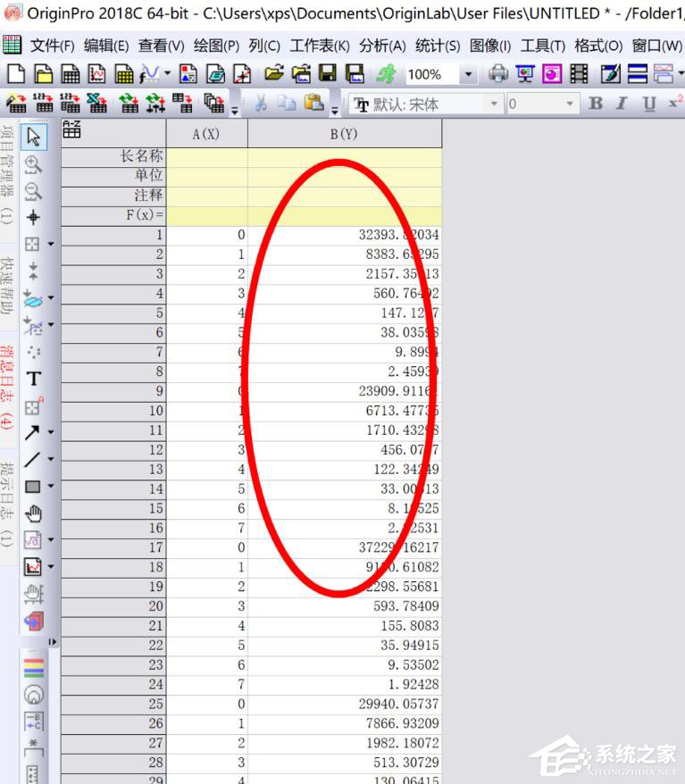This screenshot has width=685, height=784.
Task: Select the text T tool
Action: [x=34, y=379]
